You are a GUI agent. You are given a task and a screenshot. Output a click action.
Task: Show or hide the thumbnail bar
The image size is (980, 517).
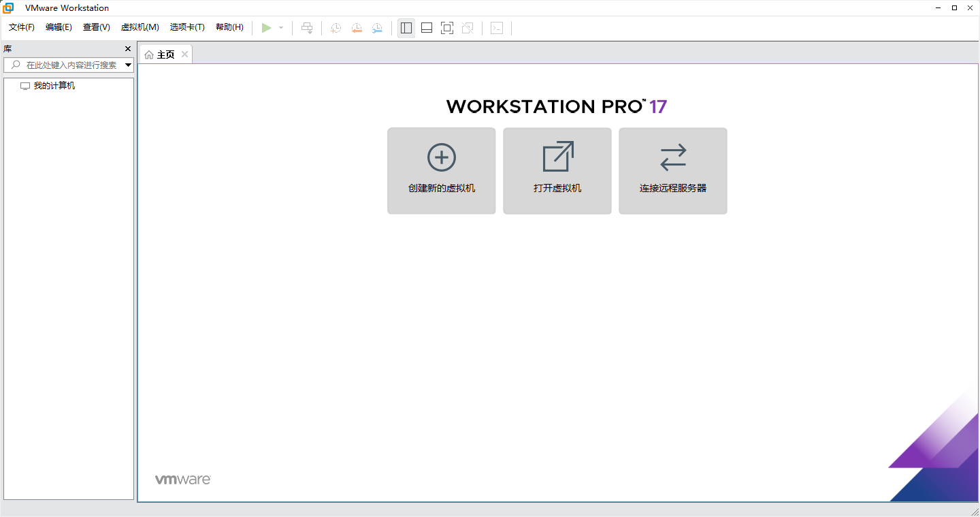(426, 28)
